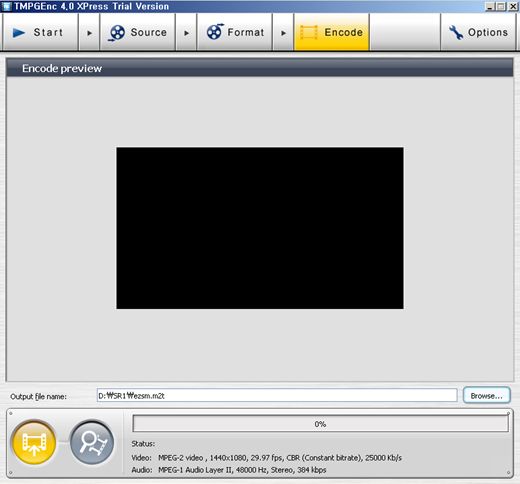Screen dimensions: 520x484
Task: Click the black encode preview video area
Action: coord(260,228)
